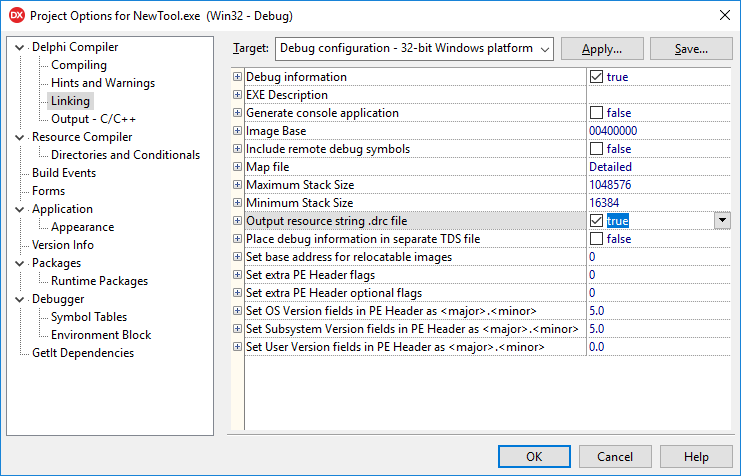Image resolution: width=741 pixels, height=476 pixels.
Task: Expand the Maximum Stack Size row
Action: click(x=237, y=184)
